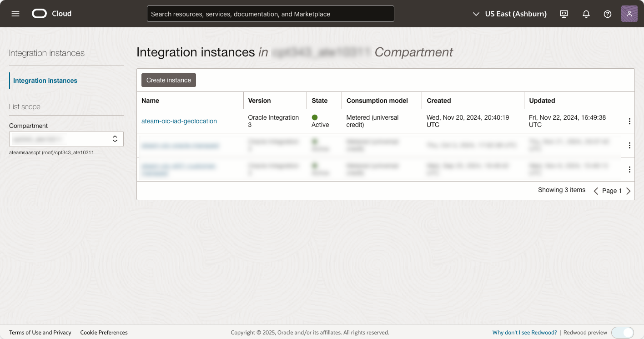Sort by the Name column header
This screenshot has height=339, width=644.
(151, 101)
